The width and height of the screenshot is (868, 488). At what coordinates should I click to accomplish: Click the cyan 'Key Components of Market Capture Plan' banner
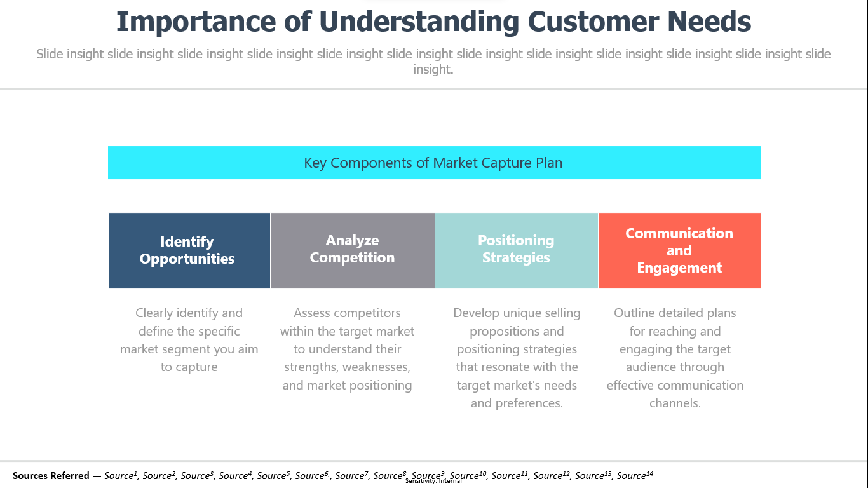(x=434, y=163)
